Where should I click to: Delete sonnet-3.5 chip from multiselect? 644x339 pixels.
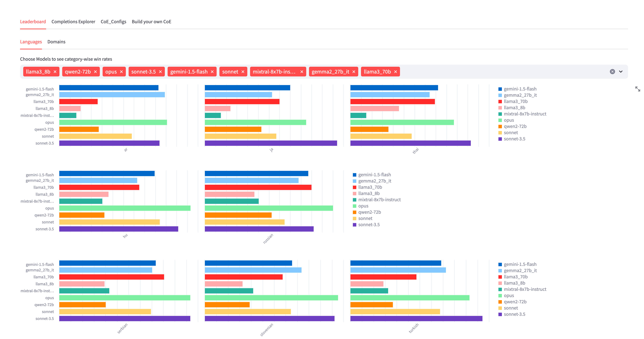tap(160, 72)
